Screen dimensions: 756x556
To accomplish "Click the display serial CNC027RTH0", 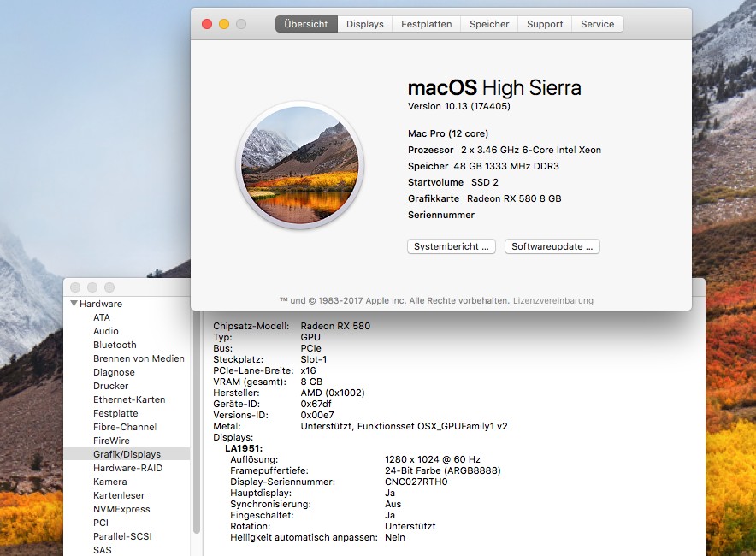I will coord(416,482).
